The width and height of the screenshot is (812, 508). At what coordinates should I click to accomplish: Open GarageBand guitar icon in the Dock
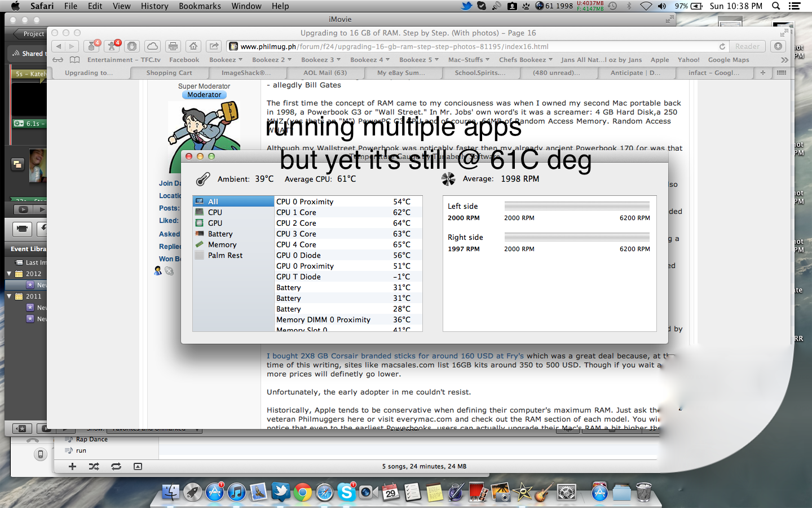544,492
